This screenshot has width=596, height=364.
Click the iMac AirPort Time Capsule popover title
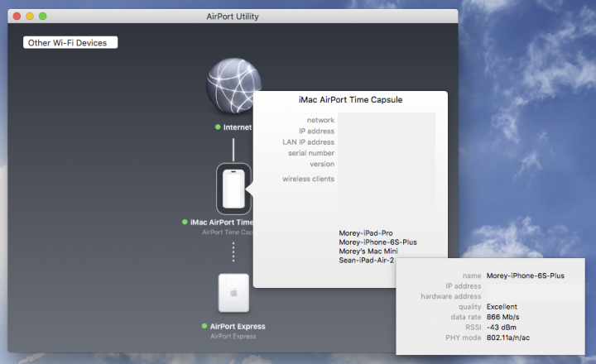pyautogui.click(x=350, y=99)
